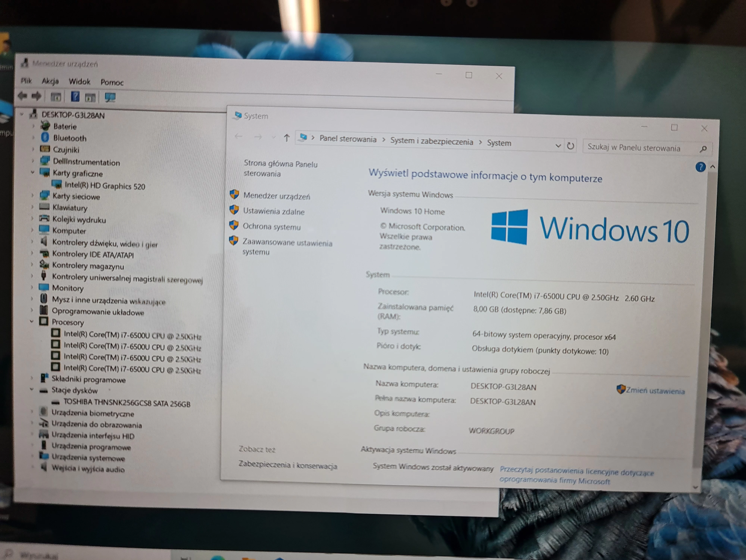Select the Mysz i inne urządzenia wskazujące icon
This screenshot has height=560, width=746.
pyautogui.click(x=43, y=298)
